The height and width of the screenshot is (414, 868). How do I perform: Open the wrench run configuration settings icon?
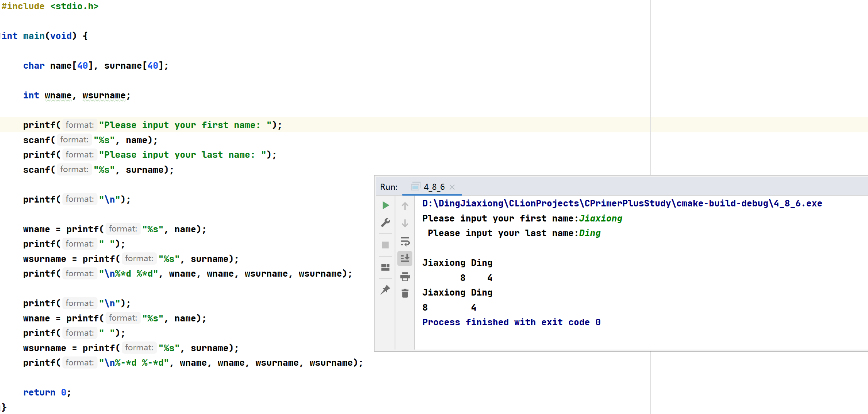coord(385,223)
